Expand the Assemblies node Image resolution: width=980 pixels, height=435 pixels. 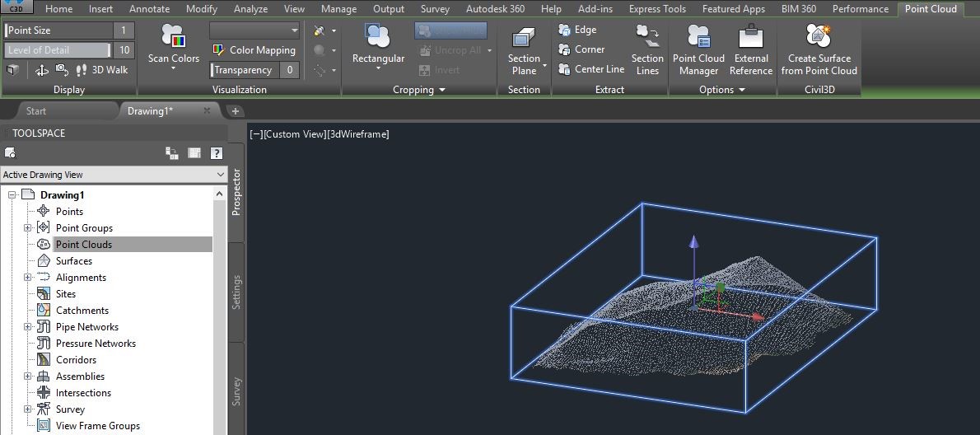[x=27, y=377]
